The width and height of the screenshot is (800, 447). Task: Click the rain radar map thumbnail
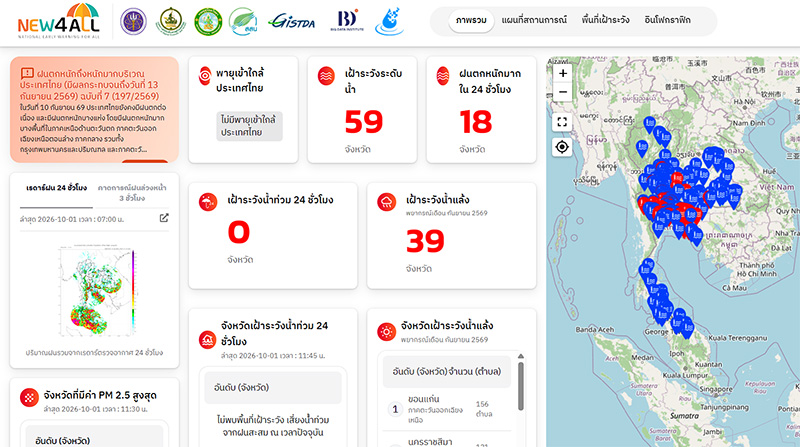coord(96,292)
